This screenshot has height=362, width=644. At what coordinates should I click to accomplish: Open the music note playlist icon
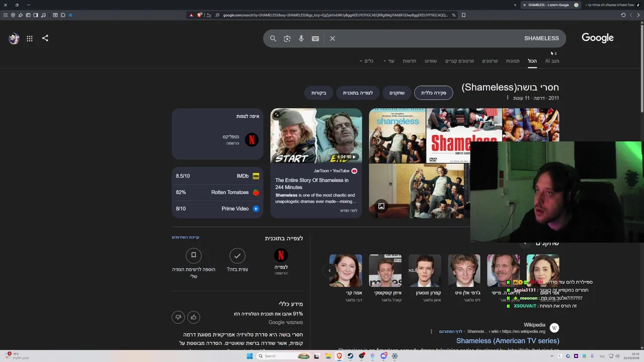pyautogui.click(x=43, y=15)
